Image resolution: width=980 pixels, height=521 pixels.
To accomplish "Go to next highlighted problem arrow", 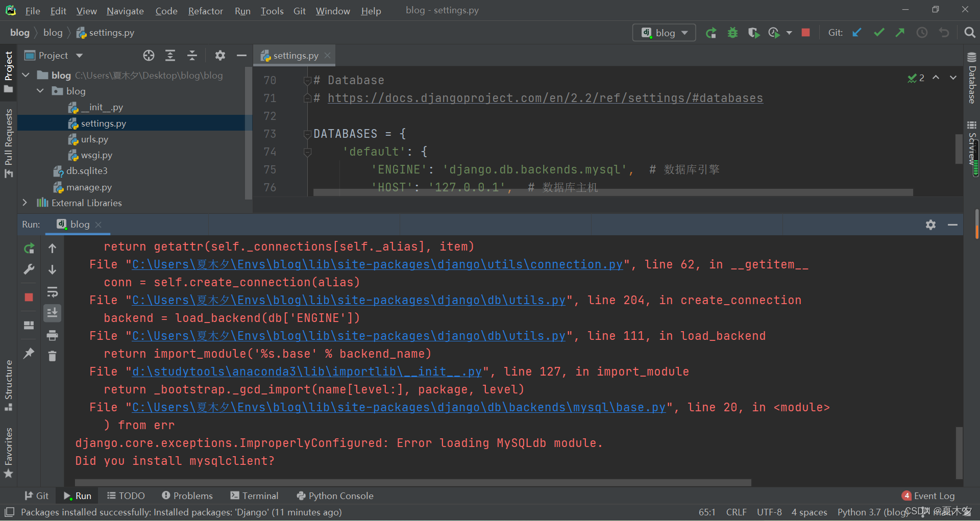I will coord(953,78).
